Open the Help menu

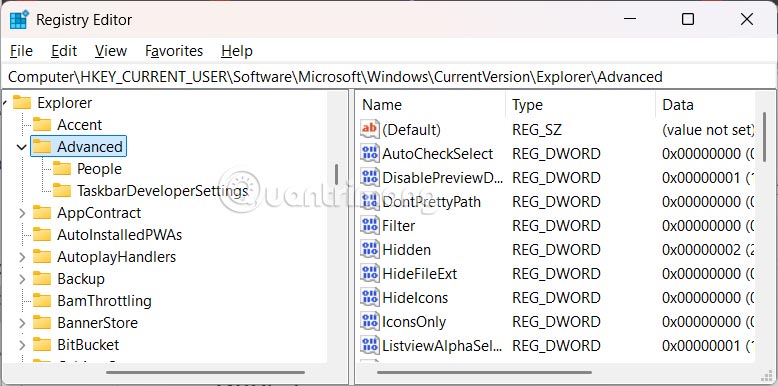coord(237,51)
